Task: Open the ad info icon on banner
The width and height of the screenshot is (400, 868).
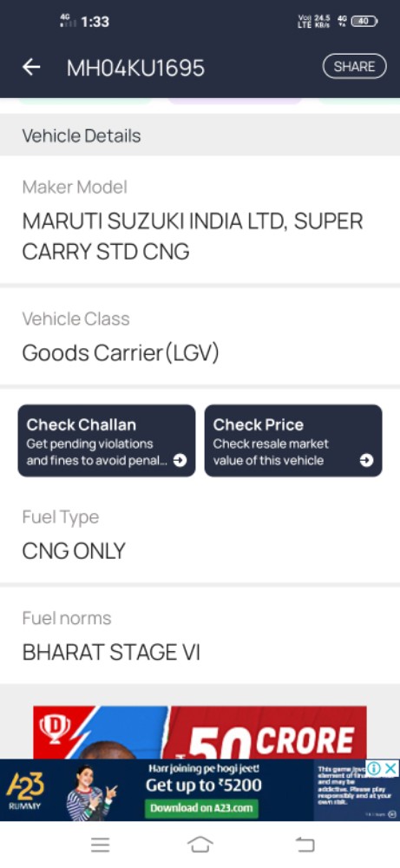Action: [374, 768]
